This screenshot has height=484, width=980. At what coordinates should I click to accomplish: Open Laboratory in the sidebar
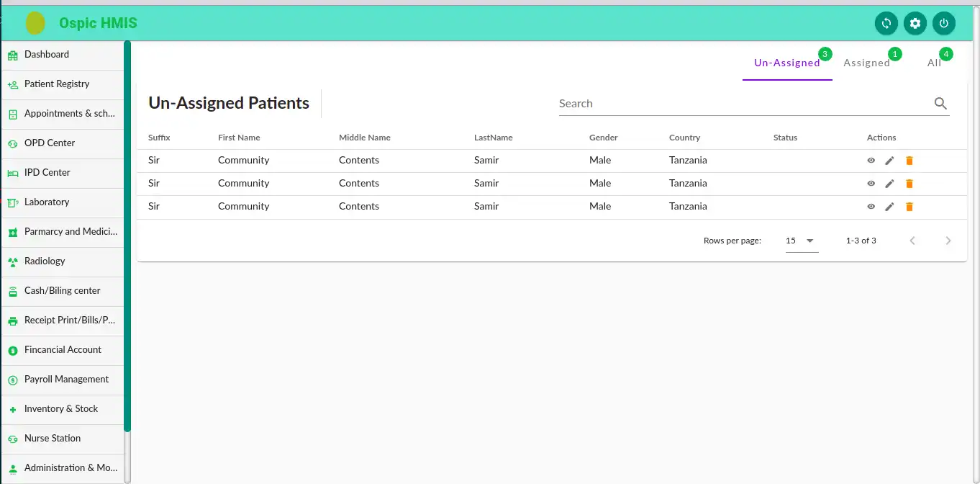[x=47, y=202]
